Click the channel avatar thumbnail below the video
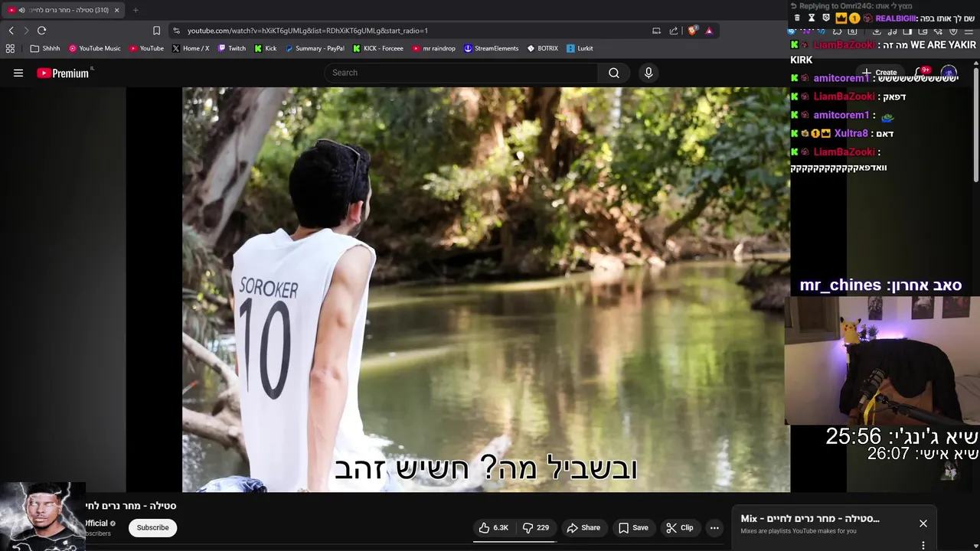This screenshot has width=980, height=551. (43, 517)
